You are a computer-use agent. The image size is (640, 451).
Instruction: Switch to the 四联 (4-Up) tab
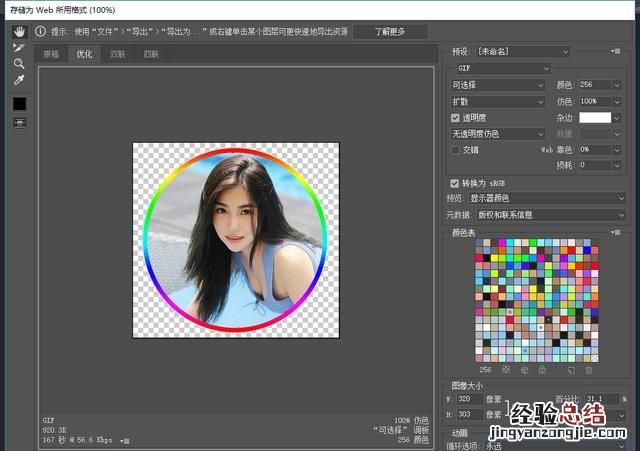pyautogui.click(x=150, y=54)
